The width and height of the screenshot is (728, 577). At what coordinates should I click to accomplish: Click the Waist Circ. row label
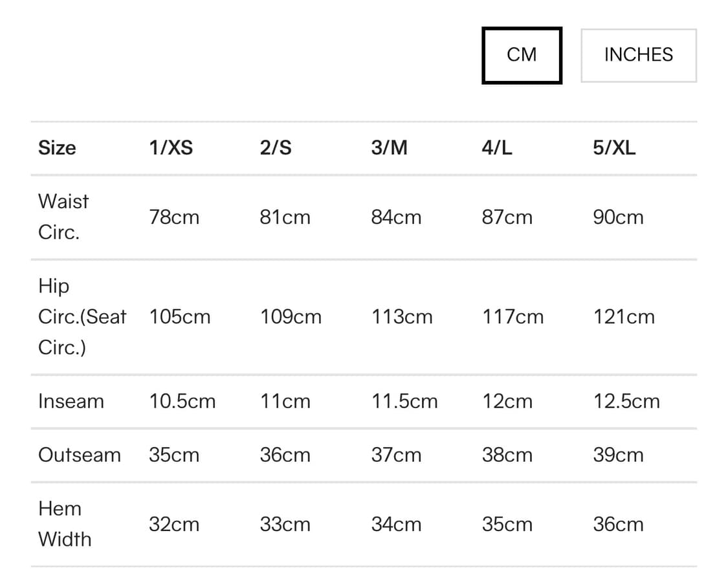tap(63, 217)
